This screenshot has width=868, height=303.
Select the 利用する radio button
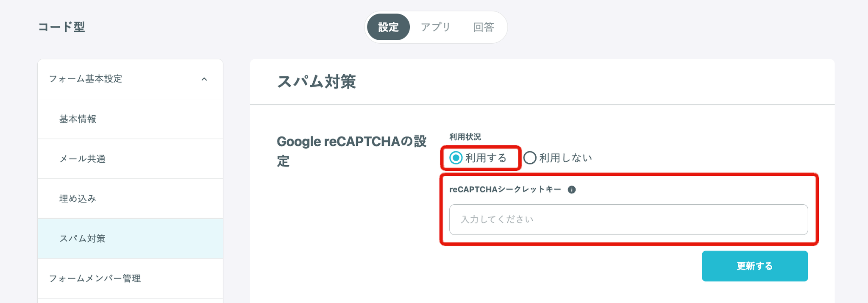pos(456,158)
